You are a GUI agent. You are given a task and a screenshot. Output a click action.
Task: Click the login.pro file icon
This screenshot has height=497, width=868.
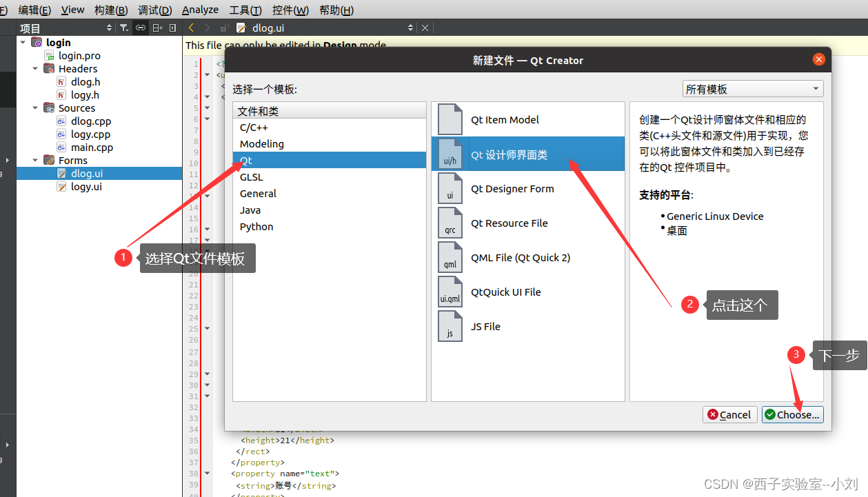50,56
